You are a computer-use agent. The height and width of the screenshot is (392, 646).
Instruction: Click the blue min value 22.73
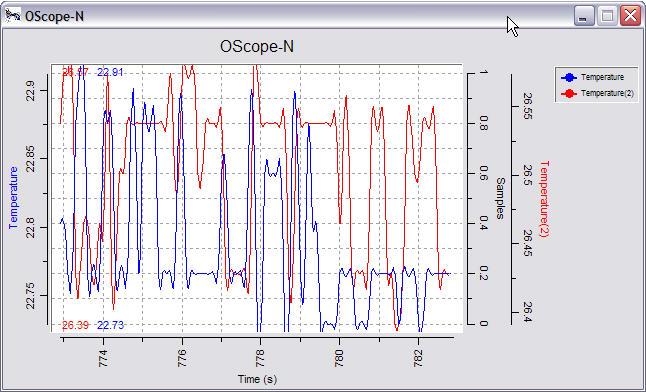[x=110, y=325]
